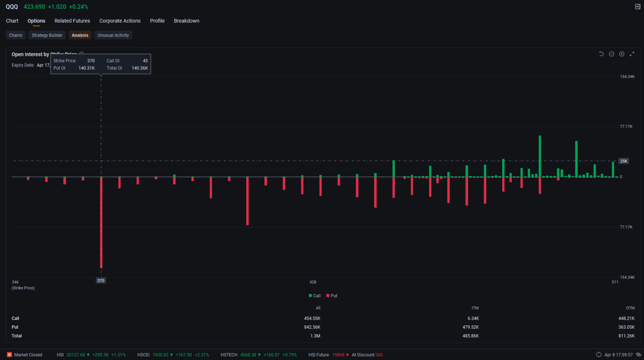The height and width of the screenshot is (360, 644).
Task: Open the Profile tab
Action: [x=157, y=21]
